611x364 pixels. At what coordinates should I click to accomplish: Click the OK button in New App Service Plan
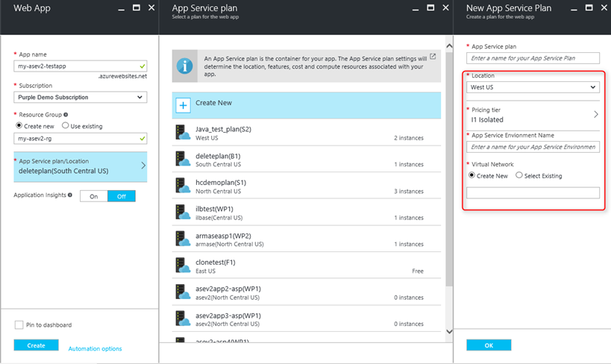pyautogui.click(x=489, y=345)
